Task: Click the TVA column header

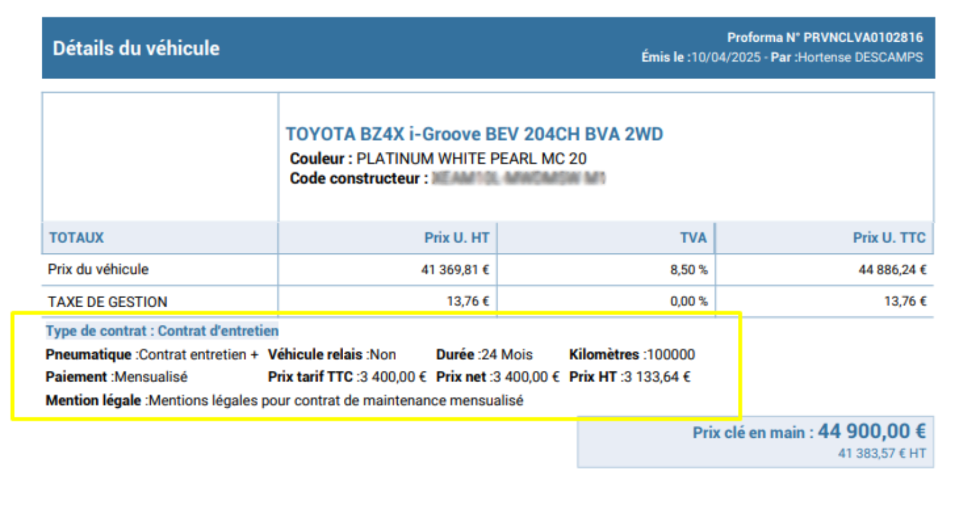Action: (694, 238)
